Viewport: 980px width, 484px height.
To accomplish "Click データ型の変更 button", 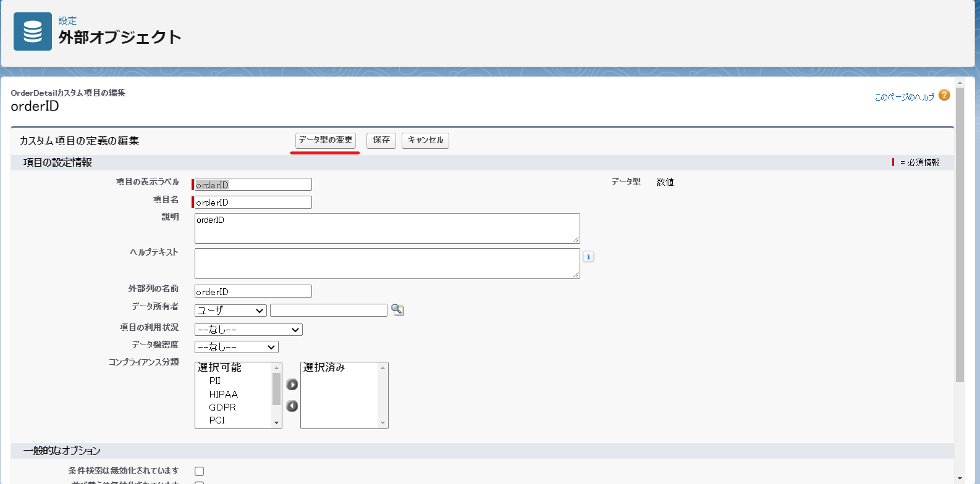I will point(326,140).
